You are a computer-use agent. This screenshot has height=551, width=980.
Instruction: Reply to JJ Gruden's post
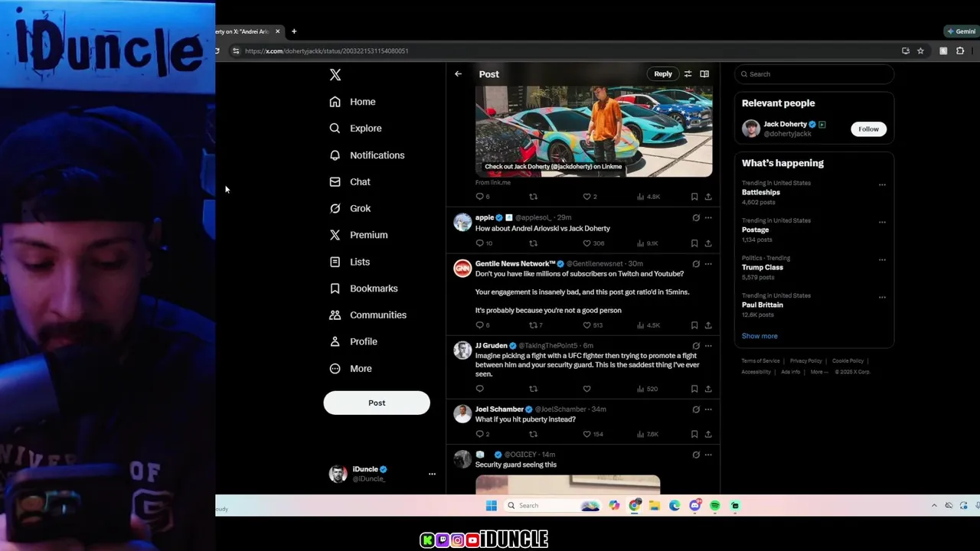coord(480,389)
